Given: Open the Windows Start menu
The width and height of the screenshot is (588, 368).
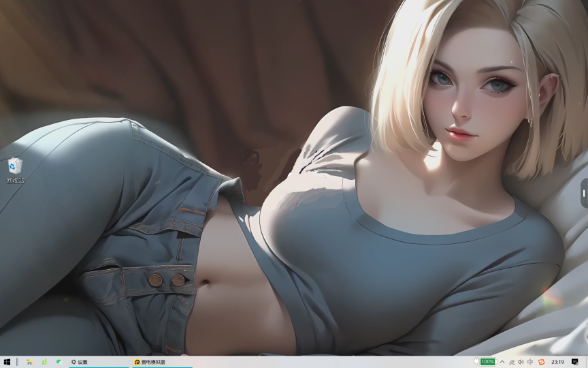Looking at the screenshot, I should click(7, 362).
